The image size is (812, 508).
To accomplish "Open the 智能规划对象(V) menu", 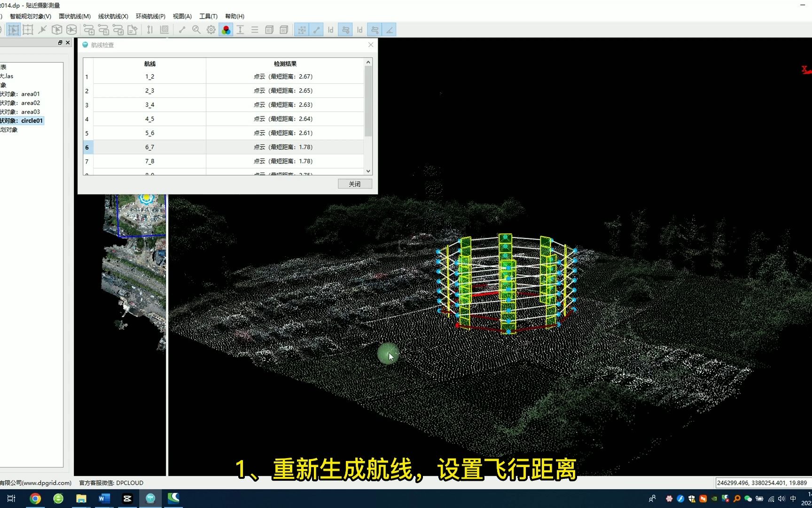I will (31, 16).
